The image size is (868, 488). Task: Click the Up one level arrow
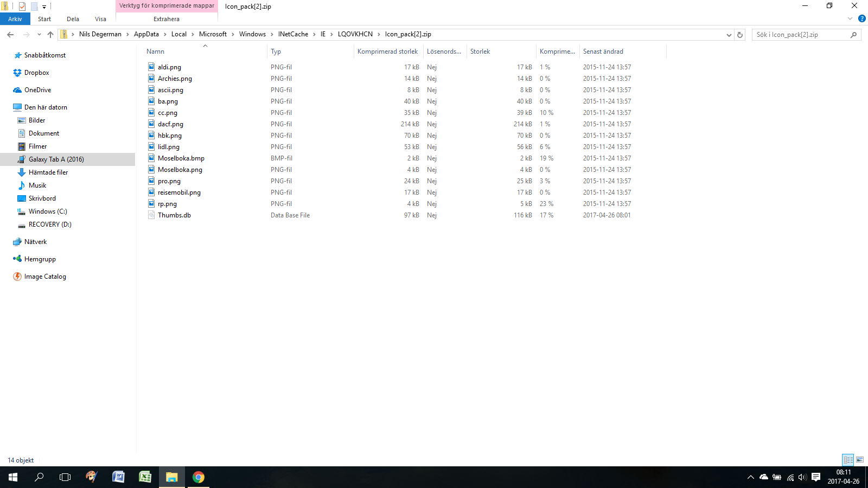50,35
